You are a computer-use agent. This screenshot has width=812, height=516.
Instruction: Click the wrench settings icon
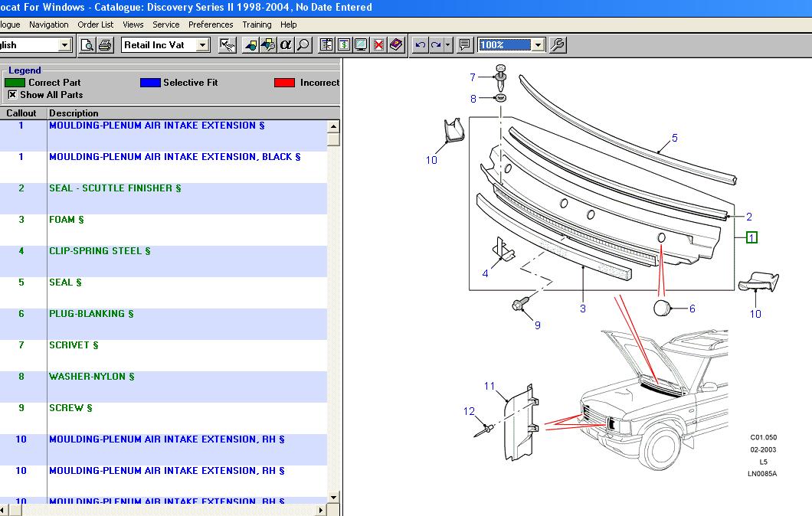(x=558, y=45)
